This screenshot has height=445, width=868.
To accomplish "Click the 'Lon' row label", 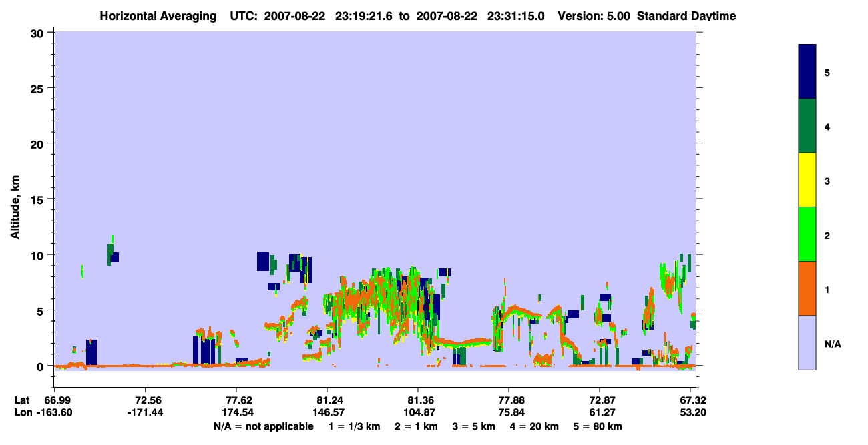I will pyautogui.click(x=23, y=412).
